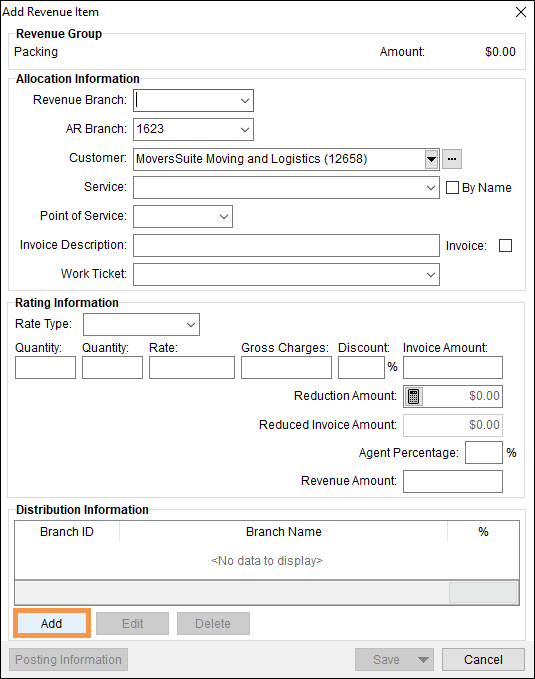The image size is (535, 679).
Task: Click the Invoice Amount field
Action: pyautogui.click(x=453, y=368)
